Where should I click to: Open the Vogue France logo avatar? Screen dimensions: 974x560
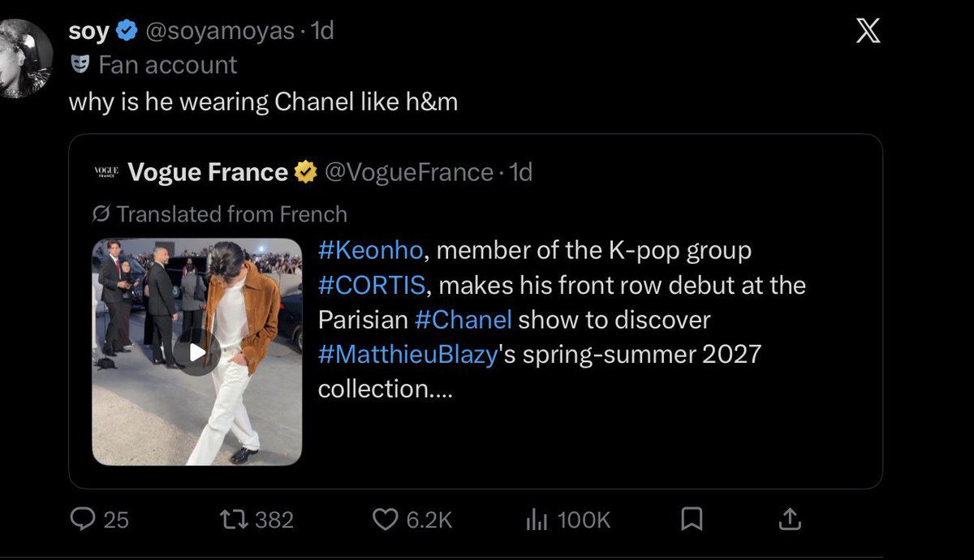pos(106,172)
